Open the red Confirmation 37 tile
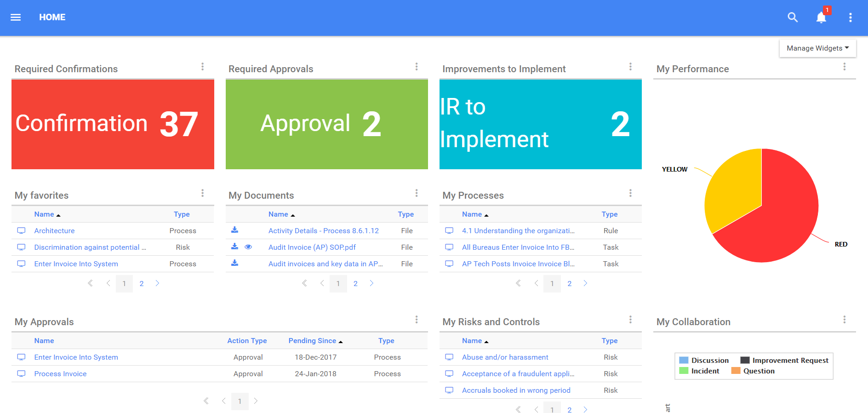 pos(113,124)
